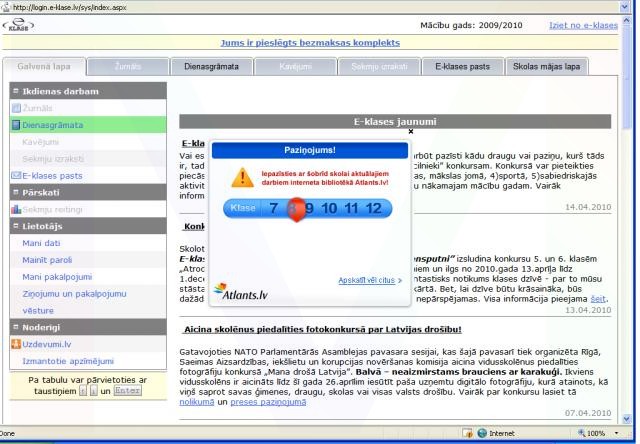Screen dimensions: 640x444
Task: Click the Žurnāls icon in sidebar
Action: [14, 108]
